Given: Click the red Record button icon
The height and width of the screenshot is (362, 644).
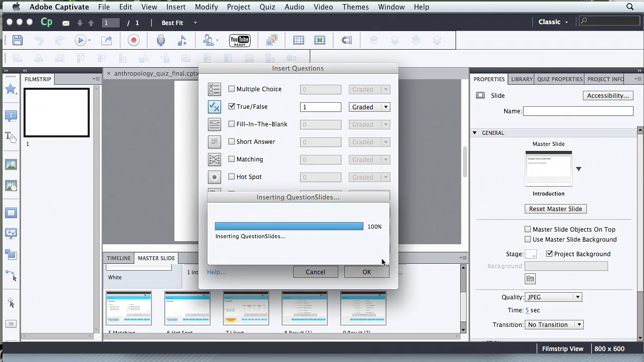Looking at the screenshot, I should pyautogui.click(x=133, y=40).
